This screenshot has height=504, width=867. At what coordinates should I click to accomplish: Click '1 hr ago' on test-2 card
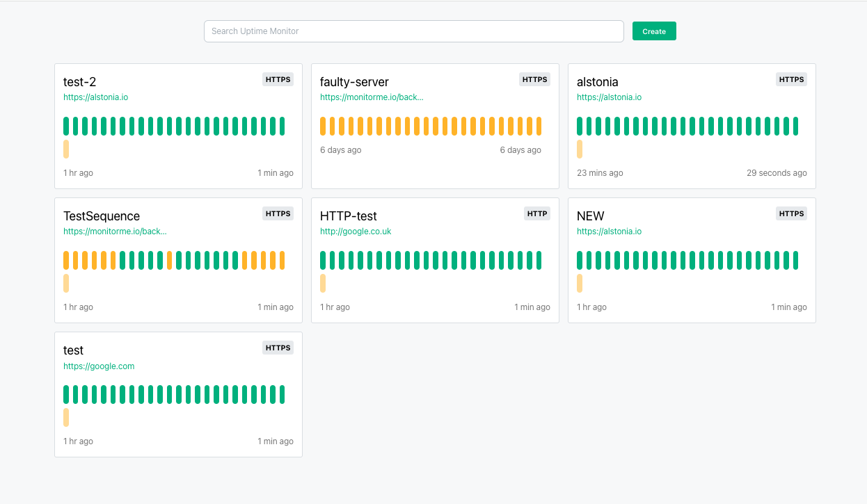point(78,173)
